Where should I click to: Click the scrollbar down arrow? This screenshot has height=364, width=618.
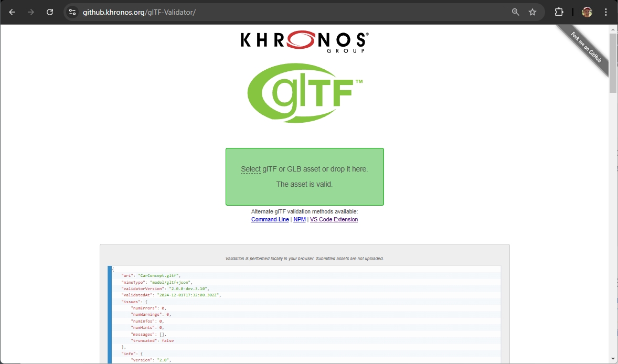[x=613, y=360]
